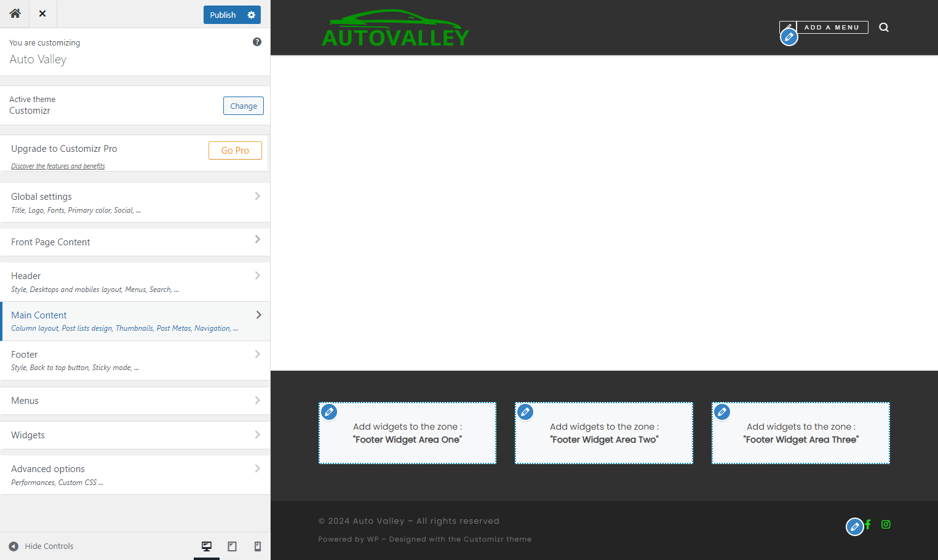Click the Footer Widget Area Two placeholder
Image resolution: width=938 pixels, height=560 pixels.
tap(604, 433)
